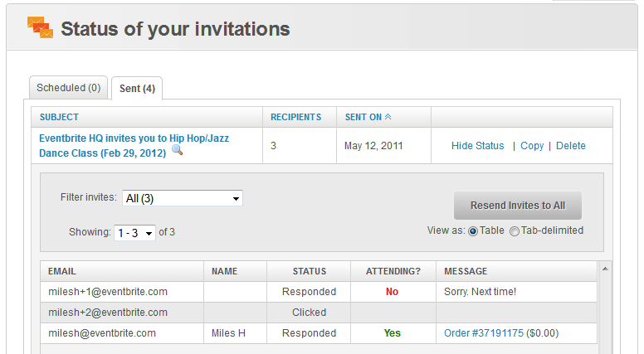The image size is (644, 354).
Task: Open the Filter invites dropdown
Action: 183,198
